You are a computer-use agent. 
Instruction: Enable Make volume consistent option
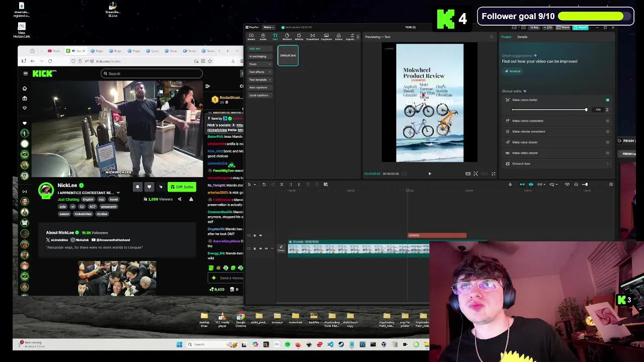click(608, 132)
